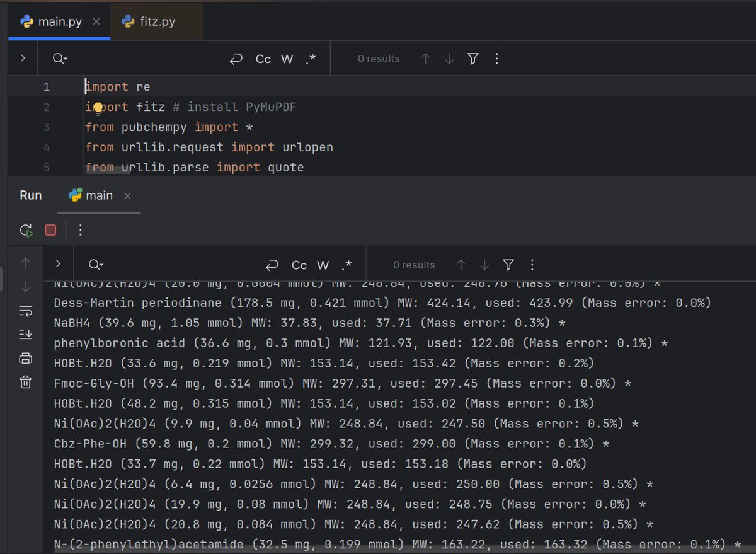Go to previous occurrence in console search
Image resolution: width=756 pixels, height=554 pixels.
click(x=461, y=265)
